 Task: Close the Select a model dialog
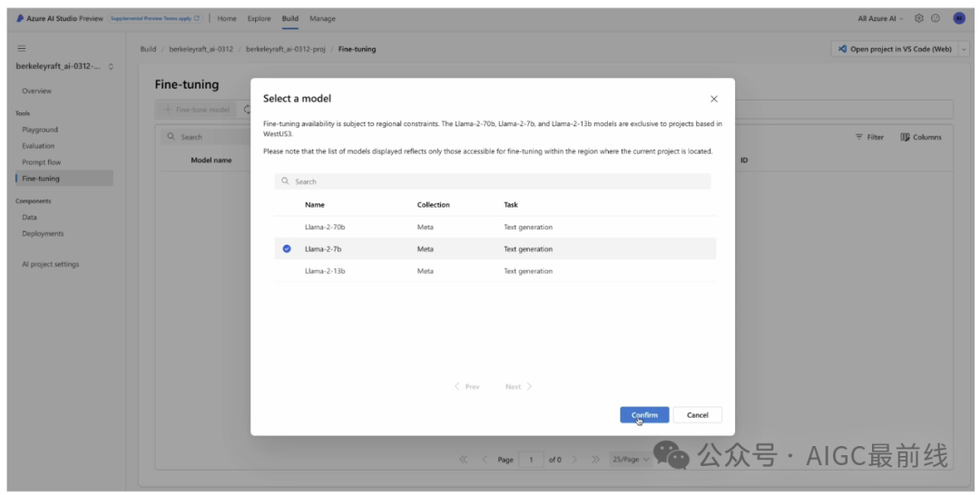(713, 99)
